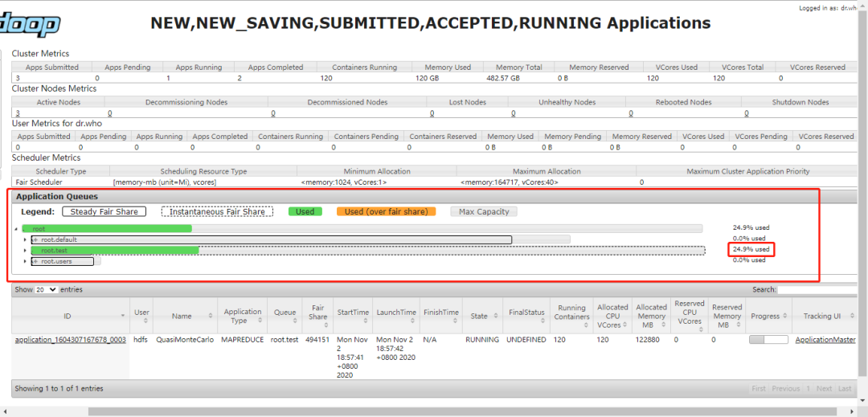Sort table by Progress column
Image resolution: width=868 pixels, height=417 pixels.
[769, 316]
